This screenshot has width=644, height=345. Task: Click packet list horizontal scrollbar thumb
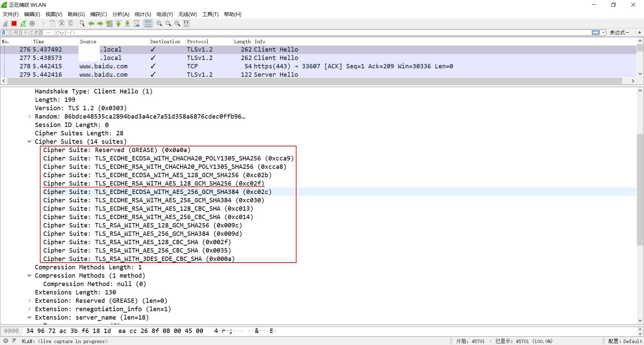click(315, 81)
